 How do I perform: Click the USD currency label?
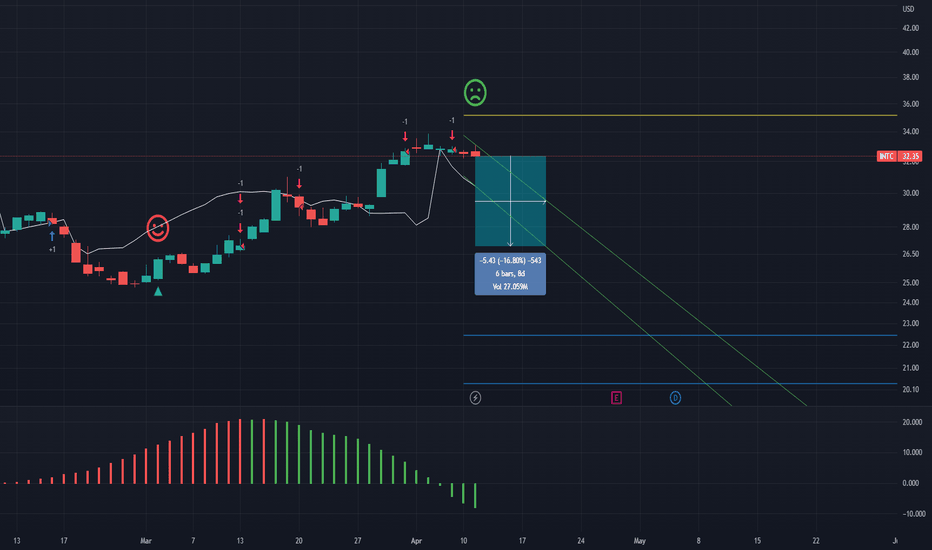coord(908,9)
